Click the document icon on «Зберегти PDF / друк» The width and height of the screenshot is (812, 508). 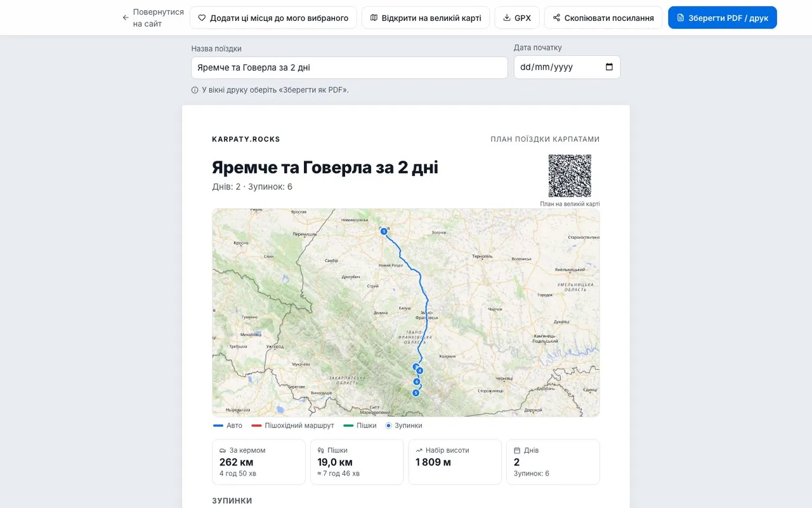(681, 18)
